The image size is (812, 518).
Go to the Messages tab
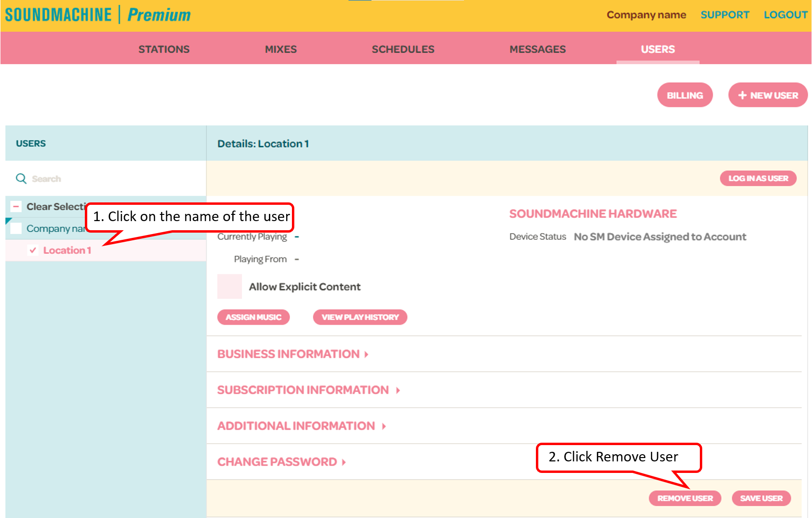pos(538,49)
